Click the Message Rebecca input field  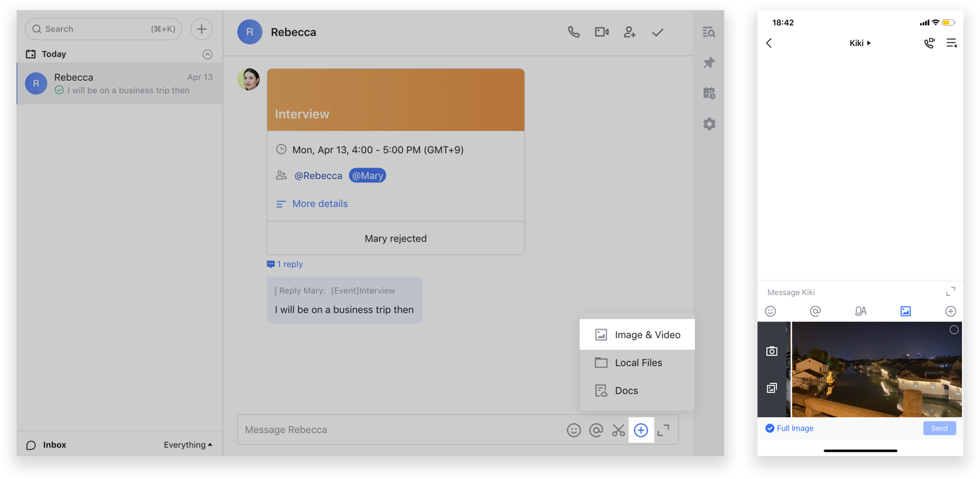pyautogui.click(x=383, y=430)
